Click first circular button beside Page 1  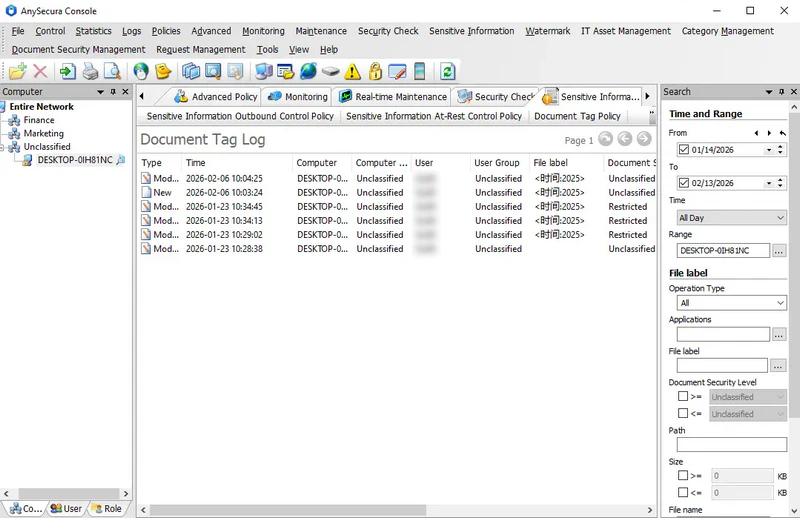[x=605, y=139]
